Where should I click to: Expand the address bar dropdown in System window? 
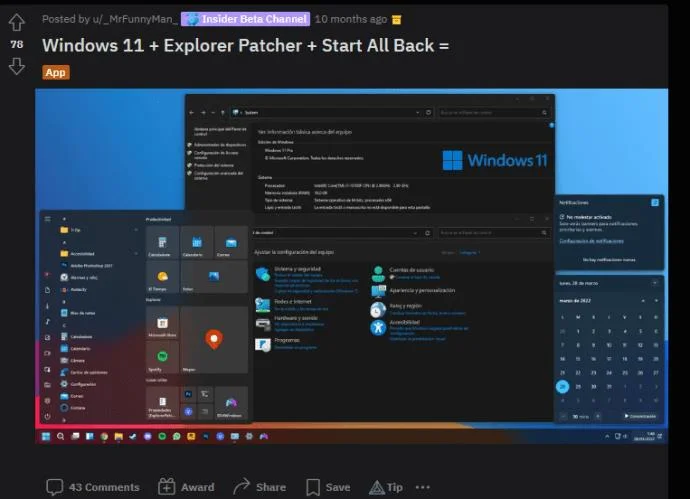[417, 113]
